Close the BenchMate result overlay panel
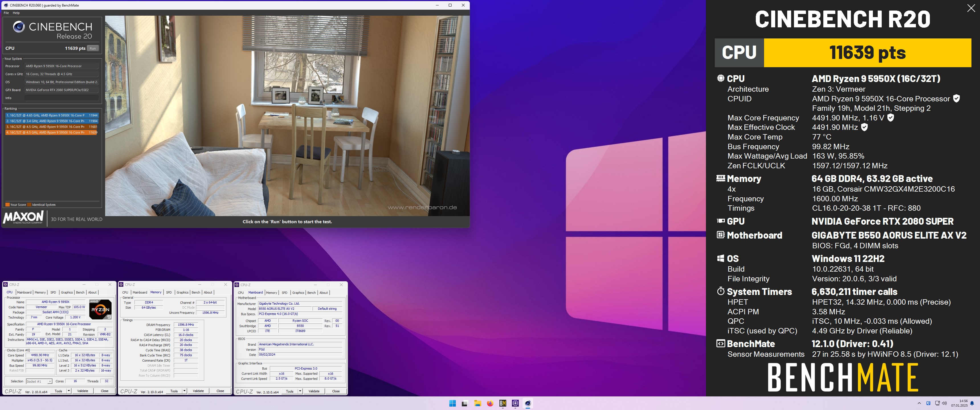The height and width of the screenshot is (410, 980). point(971,8)
